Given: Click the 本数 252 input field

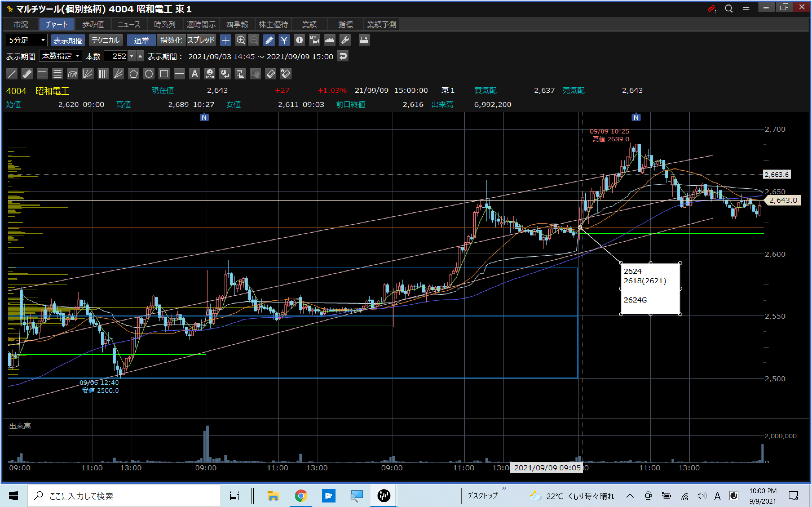Looking at the screenshot, I should point(116,56).
